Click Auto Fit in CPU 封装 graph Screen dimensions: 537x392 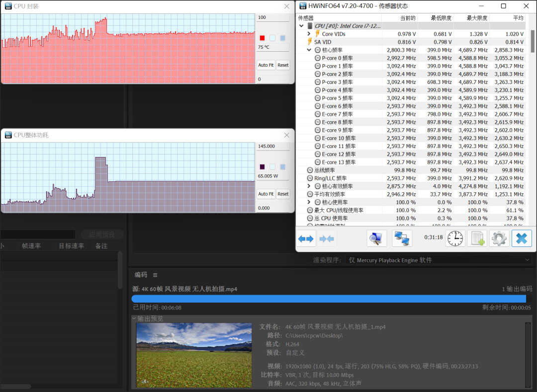[x=266, y=65]
